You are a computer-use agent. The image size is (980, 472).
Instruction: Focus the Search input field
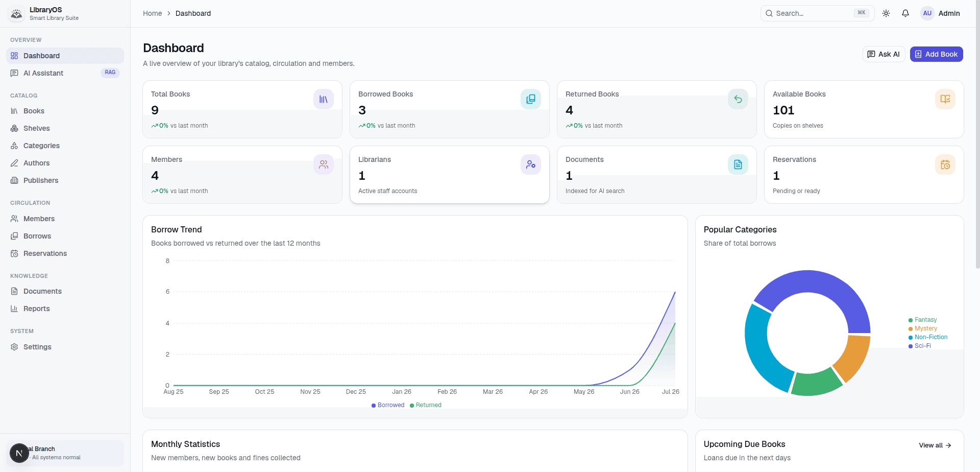click(x=817, y=13)
